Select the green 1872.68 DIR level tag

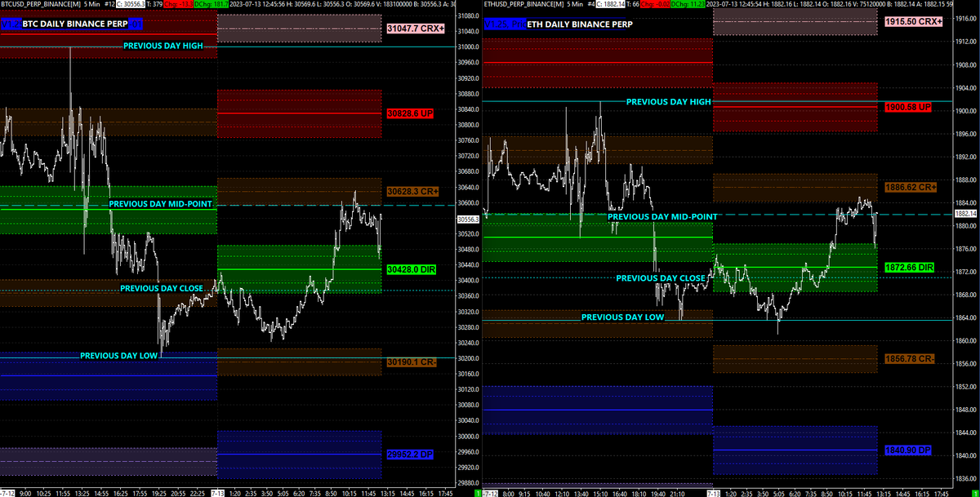pyautogui.click(x=909, y=268)
